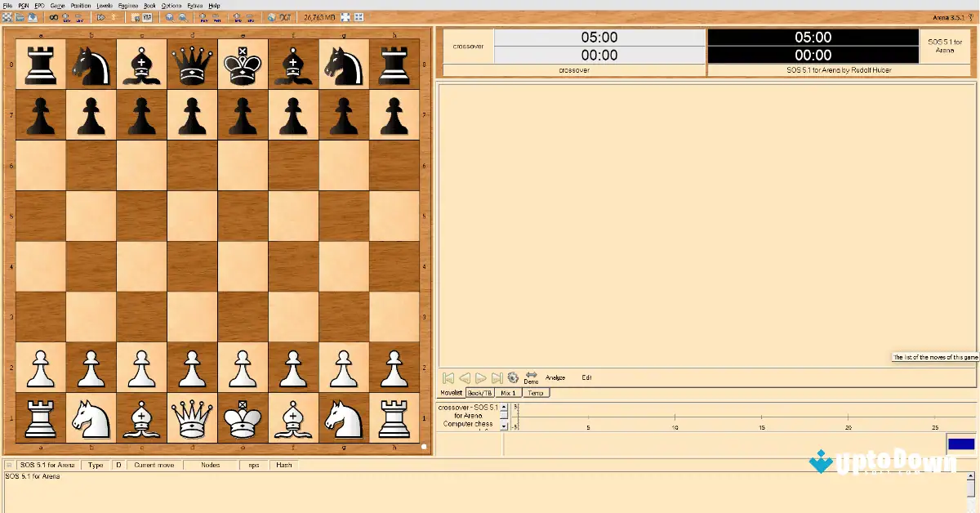Click the Analyze button

556,377
